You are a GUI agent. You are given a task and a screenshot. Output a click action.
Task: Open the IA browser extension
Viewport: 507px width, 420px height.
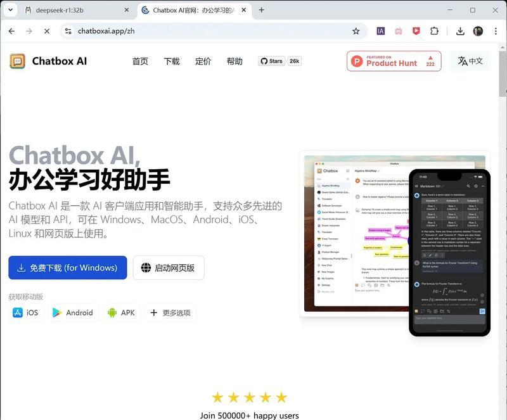pyautogui.click(x=381, y=31)
